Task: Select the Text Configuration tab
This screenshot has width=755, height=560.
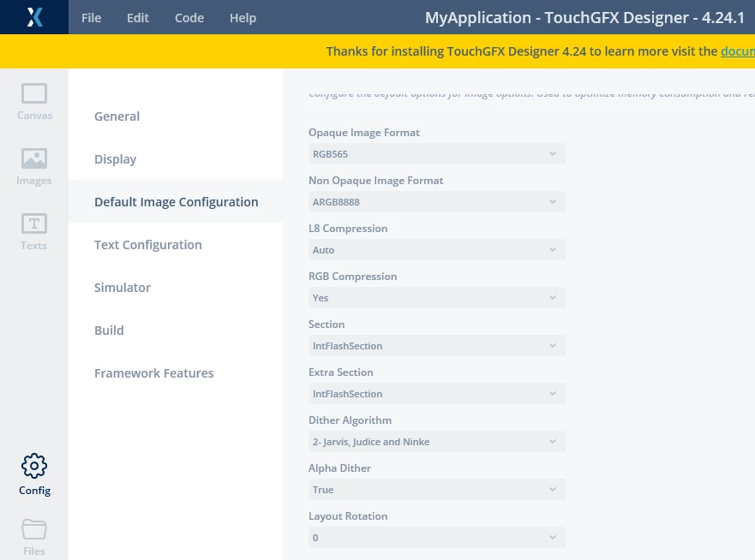Action: tap(176, 244)
